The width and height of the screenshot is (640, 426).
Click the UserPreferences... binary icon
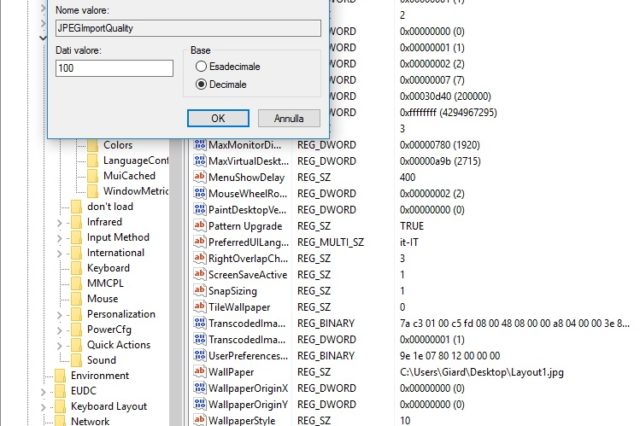[200, 355]
